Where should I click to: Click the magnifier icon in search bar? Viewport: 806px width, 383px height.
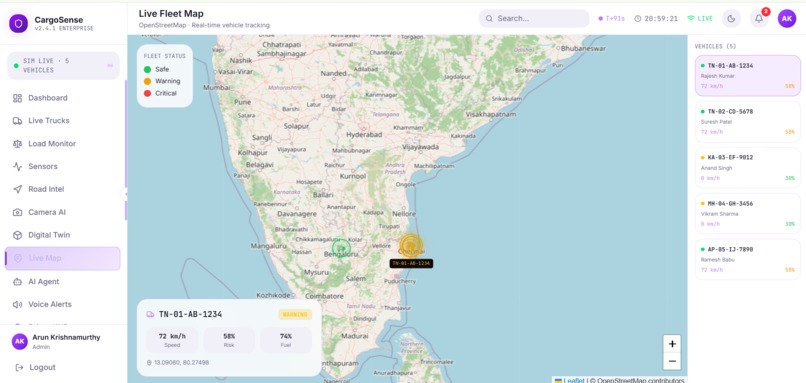click(489, 19)
